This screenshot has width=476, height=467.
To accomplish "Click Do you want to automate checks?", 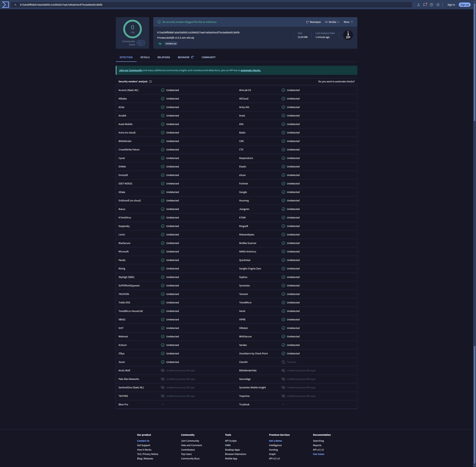I will (336, 81).
